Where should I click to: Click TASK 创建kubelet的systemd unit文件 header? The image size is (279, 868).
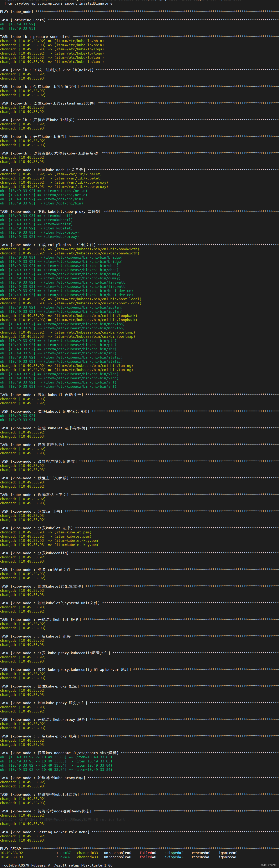139,603
